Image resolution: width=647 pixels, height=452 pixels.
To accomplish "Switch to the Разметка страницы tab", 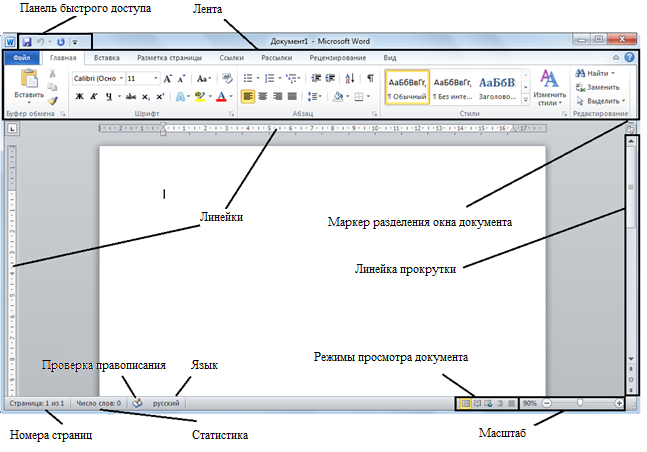I will [x=170, y=58].
